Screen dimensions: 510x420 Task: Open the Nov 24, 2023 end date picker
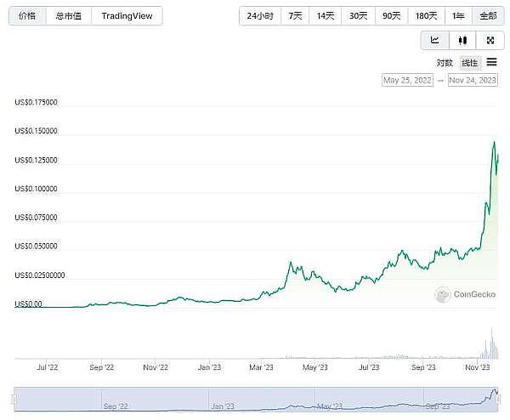pyautogui.click(x=473, y=80)
